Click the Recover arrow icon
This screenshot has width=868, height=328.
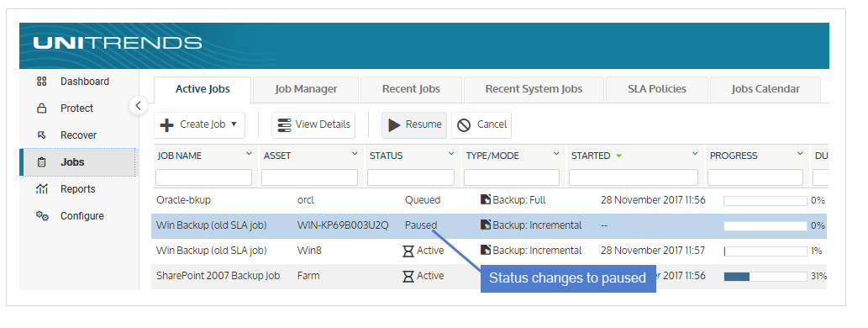(x=41, y=135)
